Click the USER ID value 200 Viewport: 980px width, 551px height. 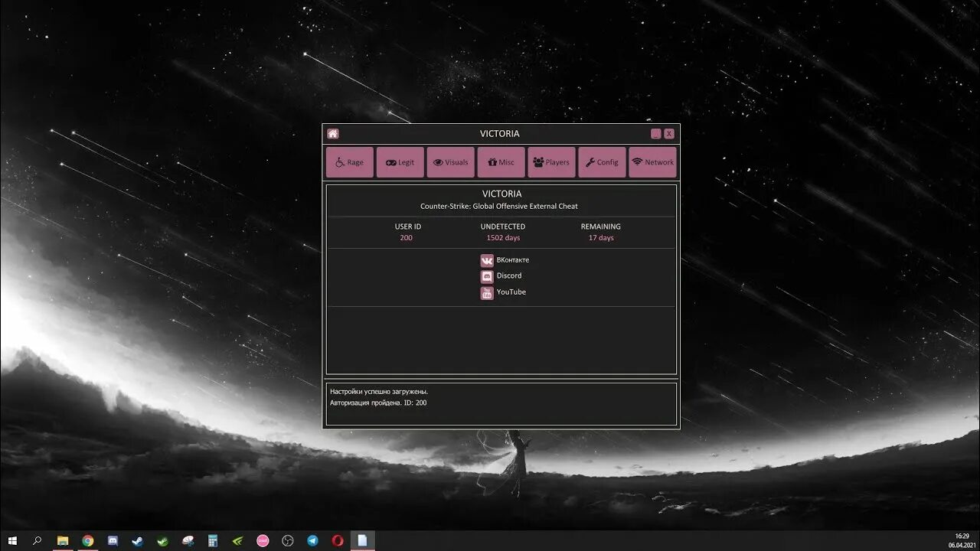click(407, 238)
